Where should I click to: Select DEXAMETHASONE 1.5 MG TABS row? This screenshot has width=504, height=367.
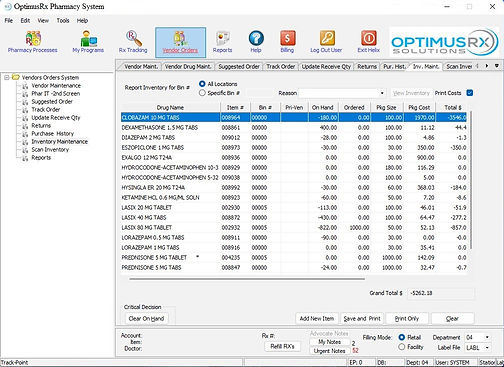pos(294,128)
